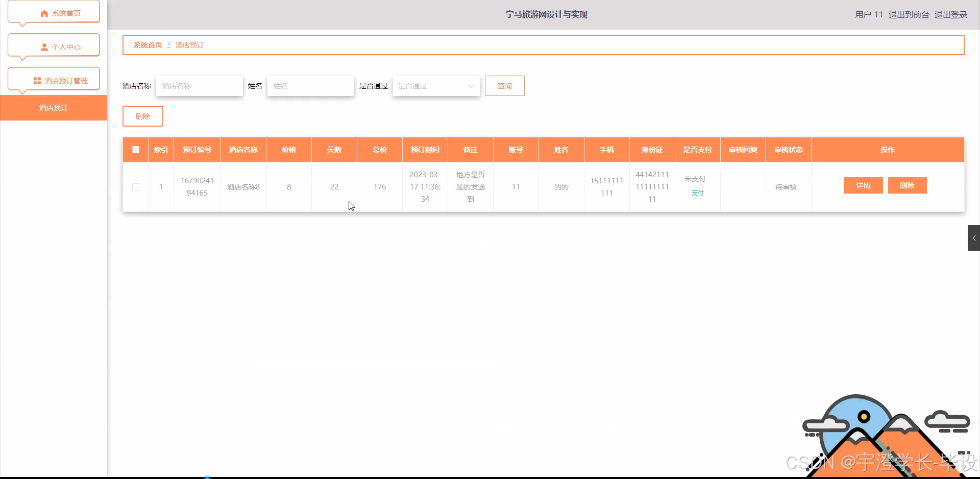Click the grid icon beside 酒店预订管理
Screen dimensions: 980x479
(36, 80)
